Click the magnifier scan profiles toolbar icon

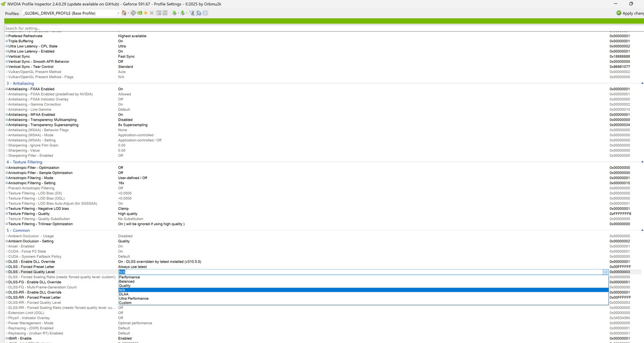click(198, 13)
